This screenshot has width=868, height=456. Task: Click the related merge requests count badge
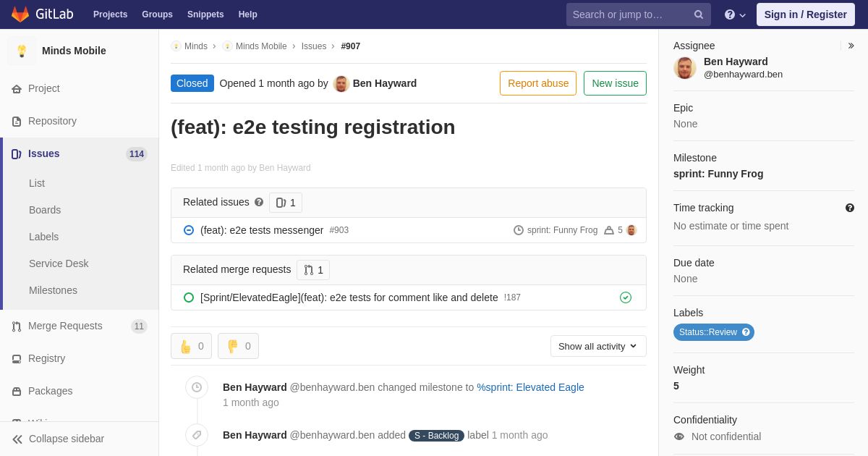click(x=313, y=270)
